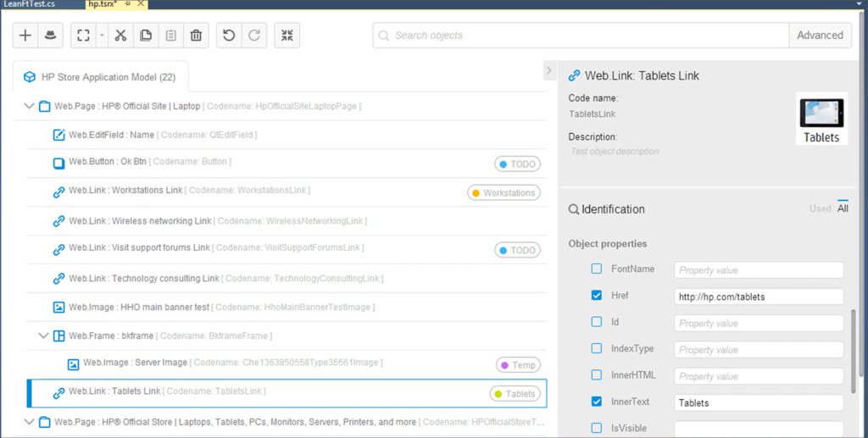The image size is (868, 438).
Task: Click the Workstations Link chain icon
Action: (x=58, y=192)
